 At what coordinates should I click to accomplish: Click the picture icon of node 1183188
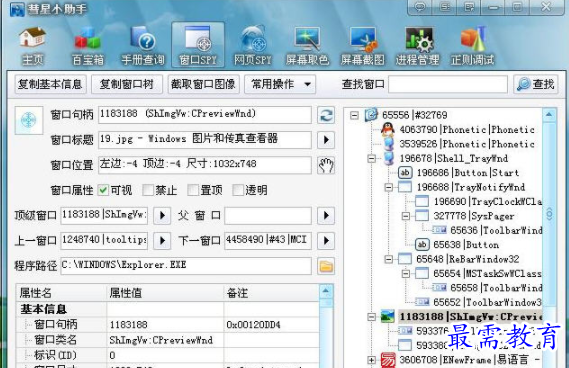(x=388, y=317)
